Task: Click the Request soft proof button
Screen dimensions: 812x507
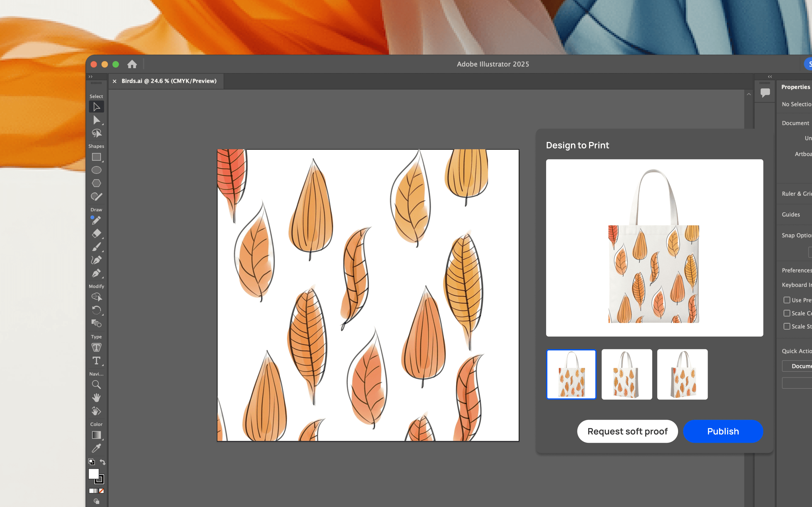Action: pos(627,431)
